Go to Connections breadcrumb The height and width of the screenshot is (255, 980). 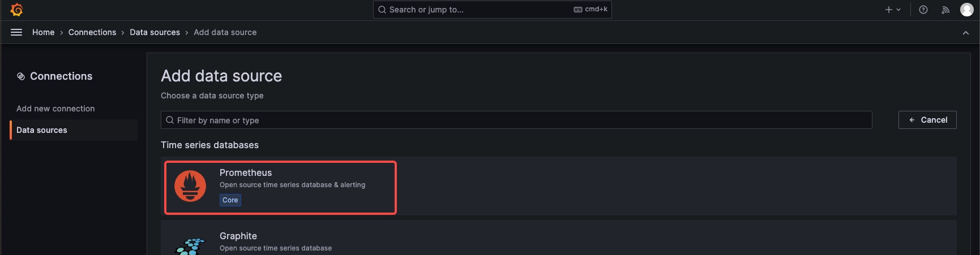pyautogui.click(x=92, y=32)
